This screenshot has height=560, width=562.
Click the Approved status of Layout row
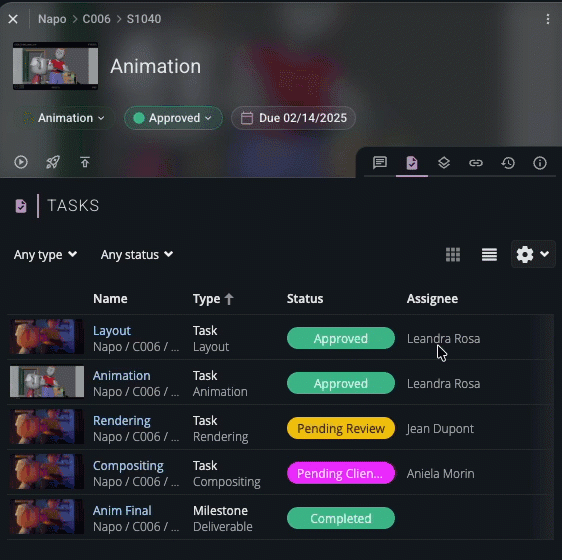(x=340, y=338)
